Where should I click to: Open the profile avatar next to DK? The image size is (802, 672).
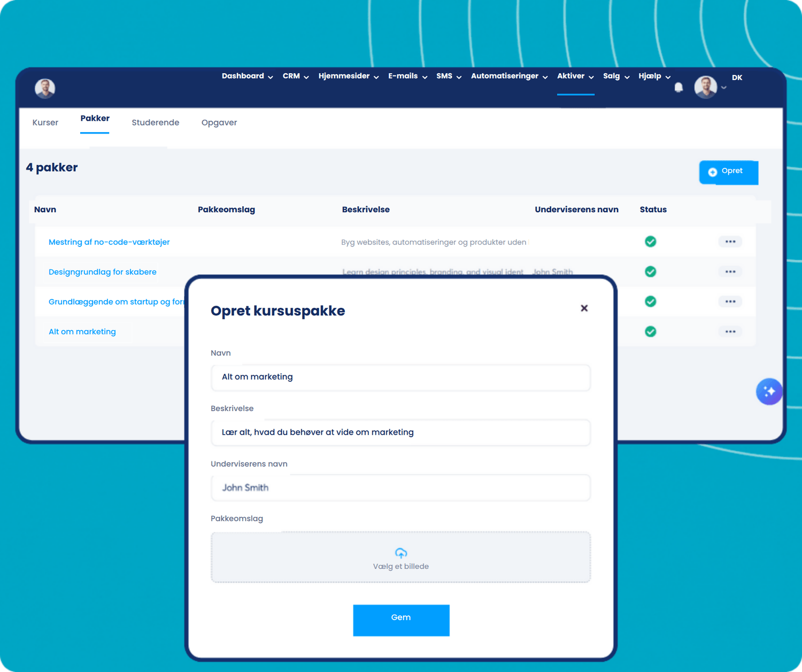click(x=705, y=87)
